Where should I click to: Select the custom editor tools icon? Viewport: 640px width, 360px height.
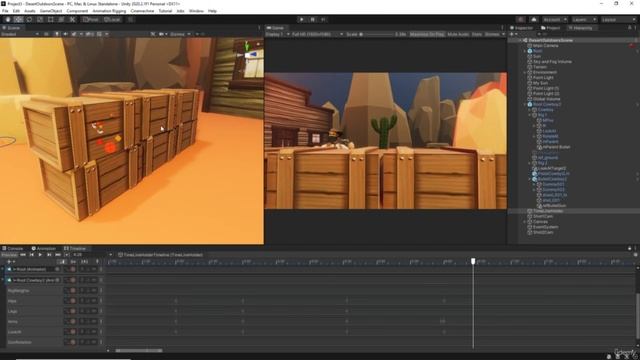pyautogui.click(x=72, y=20)
